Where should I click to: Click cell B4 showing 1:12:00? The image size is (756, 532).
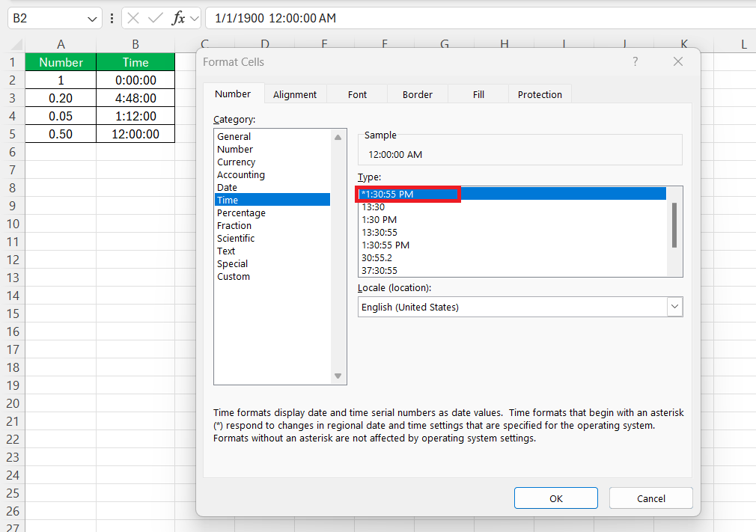pyautogui.click(x=135, y=116)
